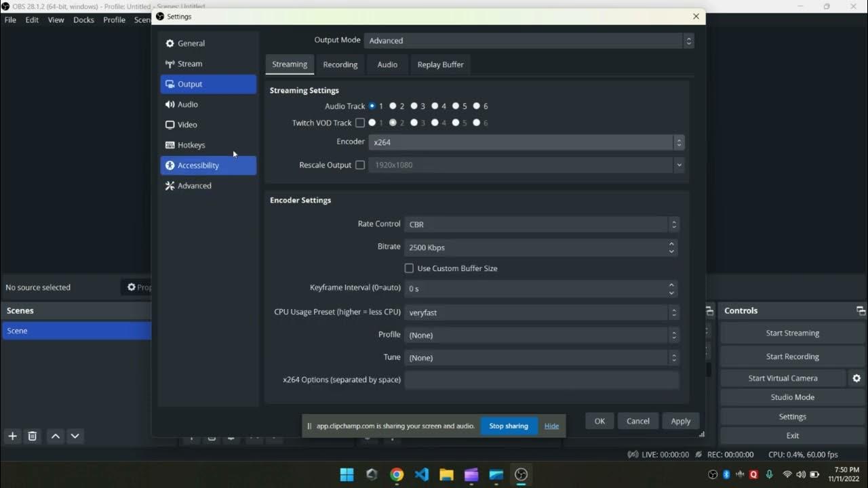The width and height of the screenshot is (868, 488).
Task: Move scene up with arrow icon
Action: click(x=56, y=436)
